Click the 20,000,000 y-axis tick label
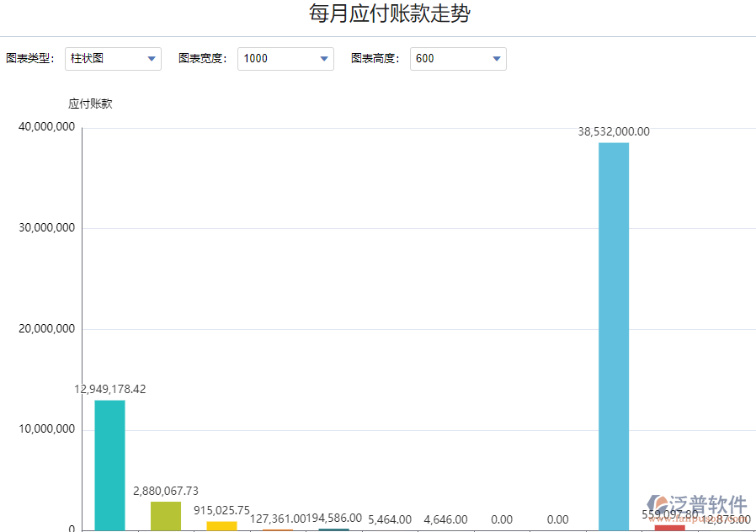Screen dimensions: 756x532 coord(47,329)
